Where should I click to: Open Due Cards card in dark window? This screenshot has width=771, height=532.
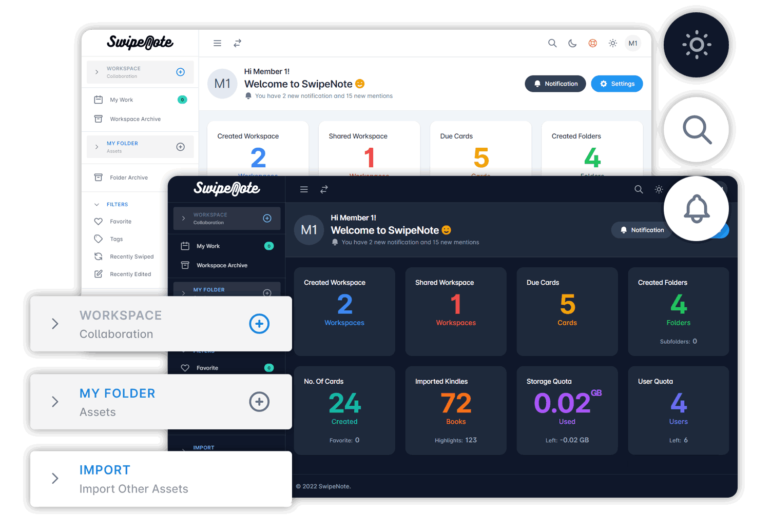coord(567,311)
